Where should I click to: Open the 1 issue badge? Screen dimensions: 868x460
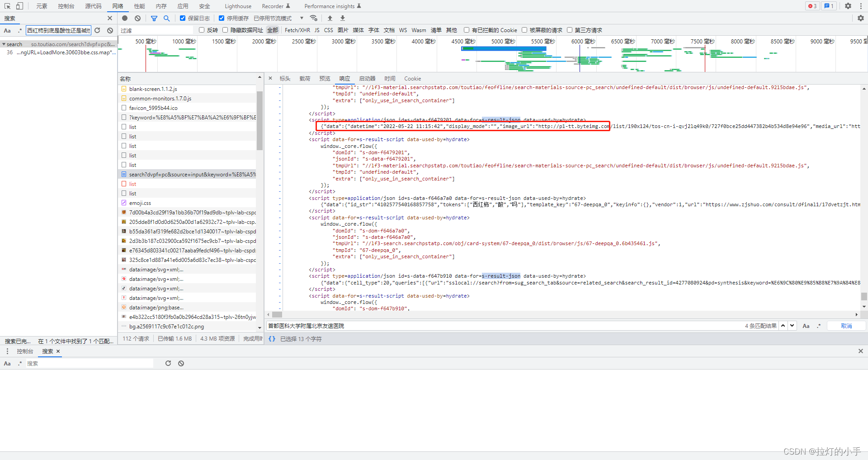(829, 6)
